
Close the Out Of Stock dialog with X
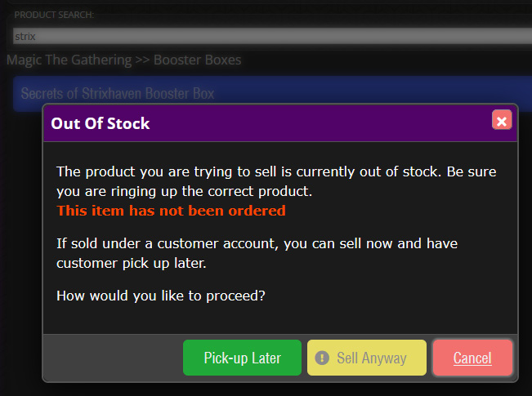pyautogui.click(x=502, y=121)
